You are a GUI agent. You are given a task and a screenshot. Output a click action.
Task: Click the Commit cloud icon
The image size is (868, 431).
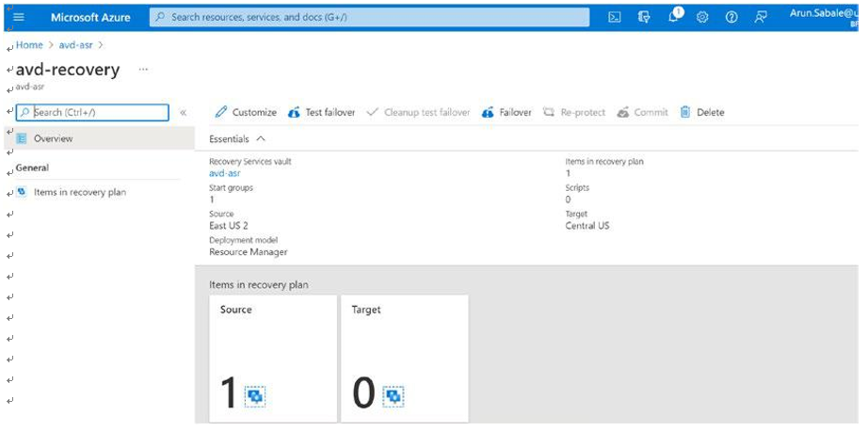click(623, 112)
